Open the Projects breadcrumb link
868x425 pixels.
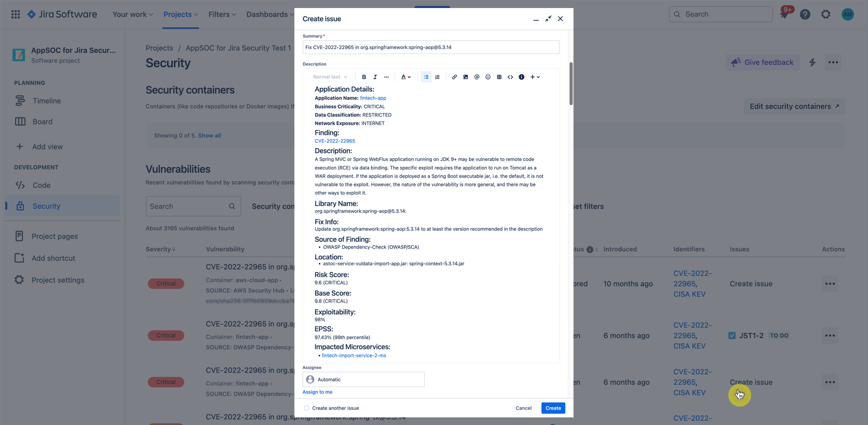coord(159,48)
